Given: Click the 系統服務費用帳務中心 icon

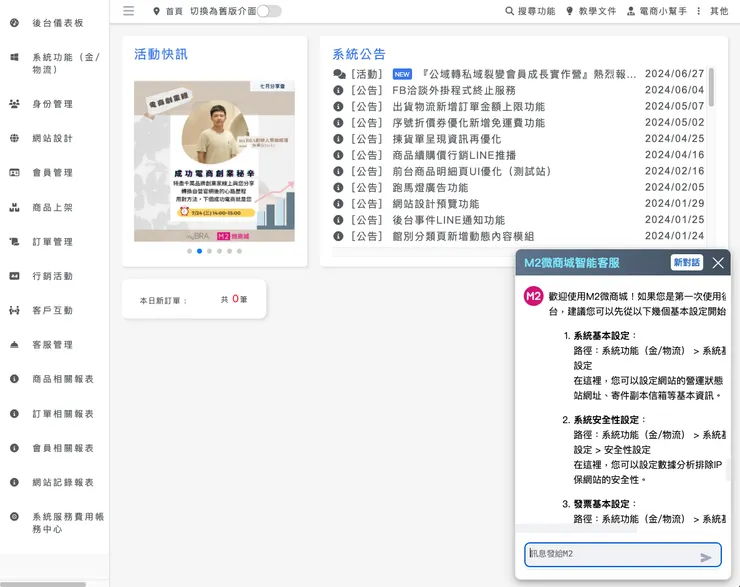Looking at the screenshot, I should click(x=14, y=517).
